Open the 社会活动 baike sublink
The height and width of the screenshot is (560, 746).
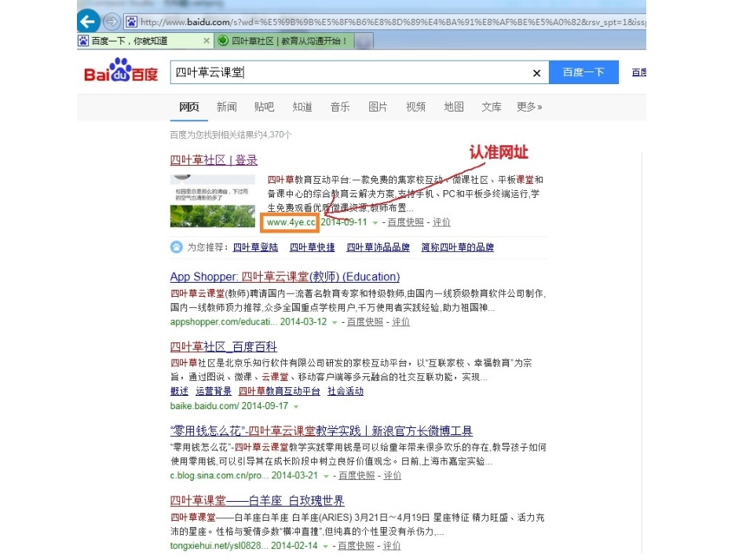(x=346, y=391)
